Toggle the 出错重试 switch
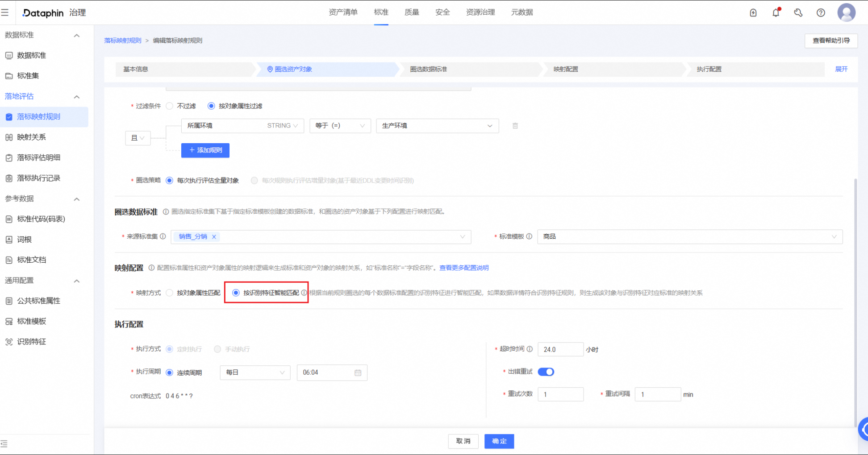This screenshot has width=868, height=455. [546, 372]
